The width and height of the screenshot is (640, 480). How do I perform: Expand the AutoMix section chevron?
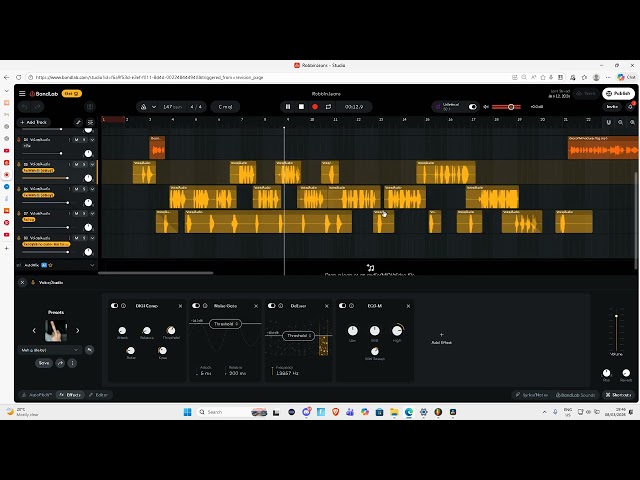pos(92,265)
